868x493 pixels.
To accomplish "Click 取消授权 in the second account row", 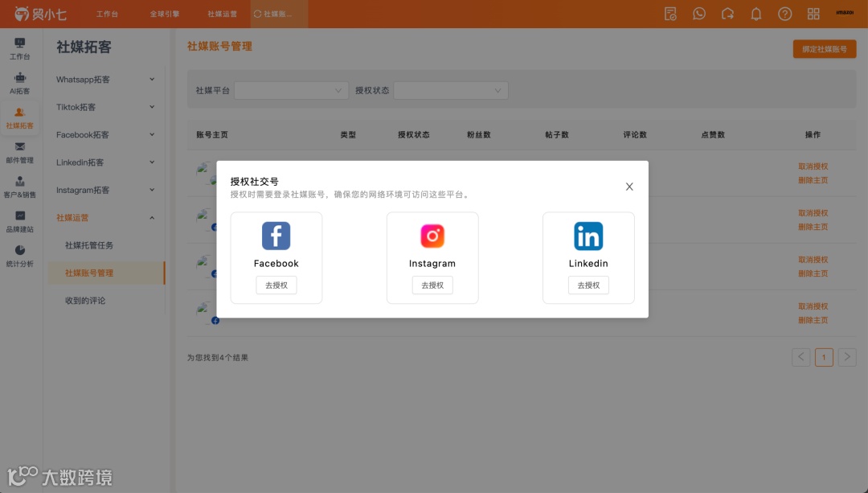I will 813,212.
